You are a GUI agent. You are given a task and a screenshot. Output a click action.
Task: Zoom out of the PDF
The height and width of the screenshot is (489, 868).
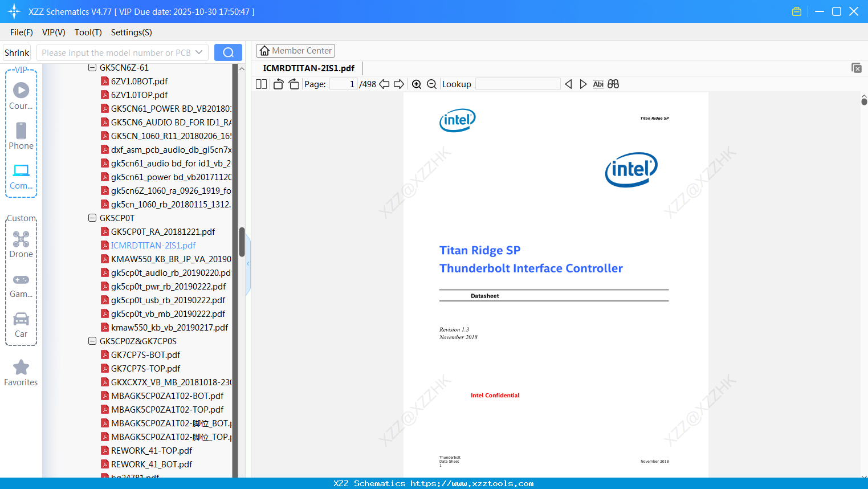[x=431, y=84]
